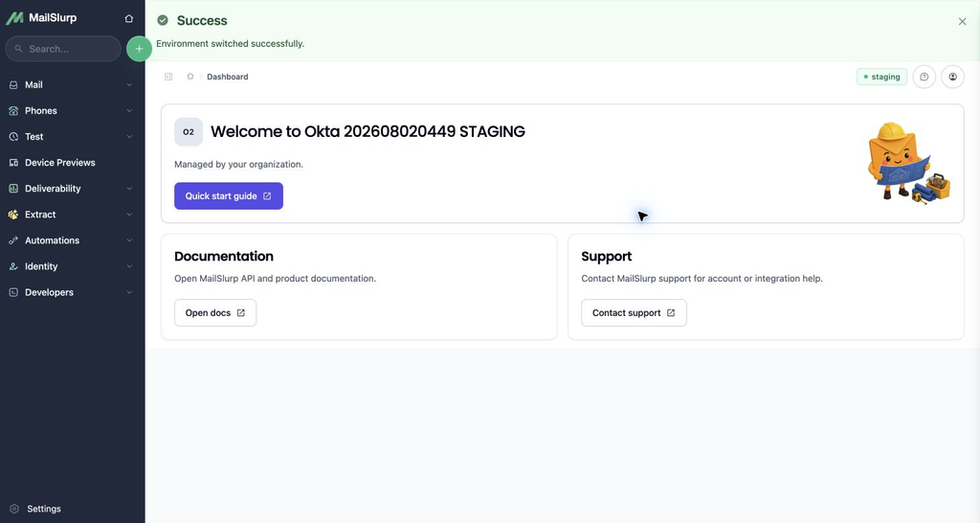Expand the Test menu chevron
The width and height of the screenshot is (980, 523).
point(129,136)
